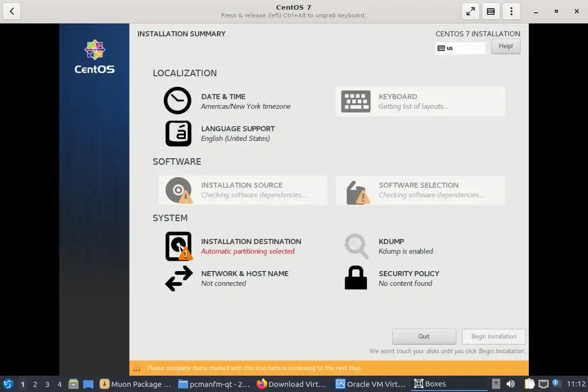Open the Language Support icon

(x=178, y=133)
